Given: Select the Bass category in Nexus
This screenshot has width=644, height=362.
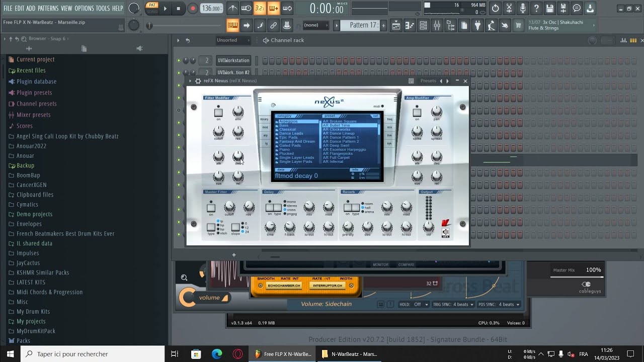Looking at the screenshot, I should 284,125.
